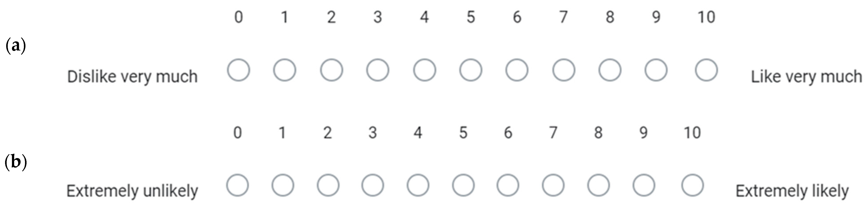
Task: Pick rating 3 on the liking scale
Action: pyautogui.click(x=378, y=70)
